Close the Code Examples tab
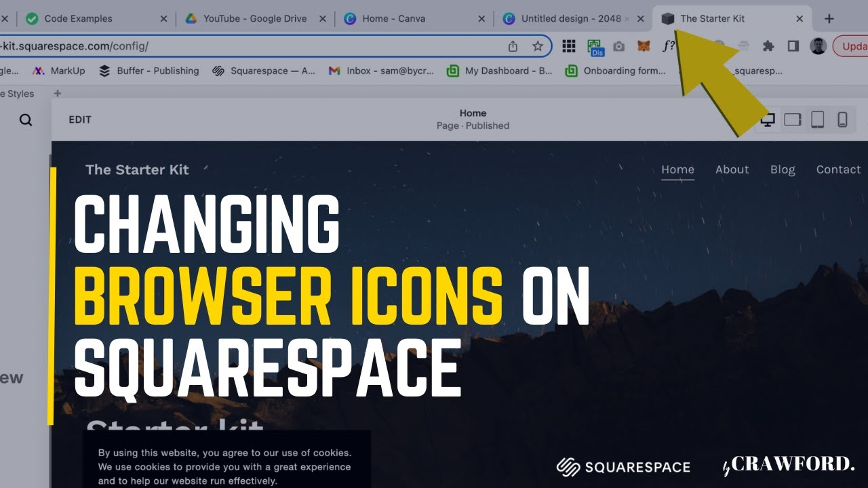The image size is (868, 488). [x=163, y=19]
